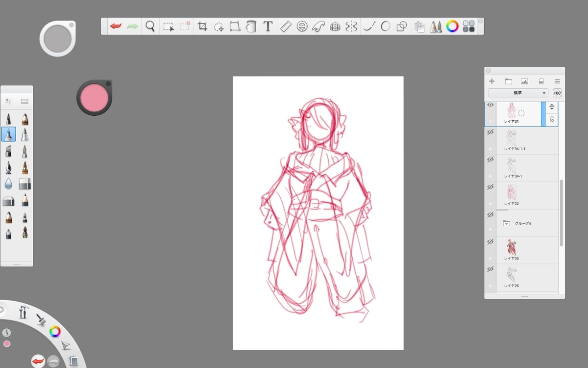Open the Color Editor wheel in top toolbar
588x368 pixels.
(452, 26)
